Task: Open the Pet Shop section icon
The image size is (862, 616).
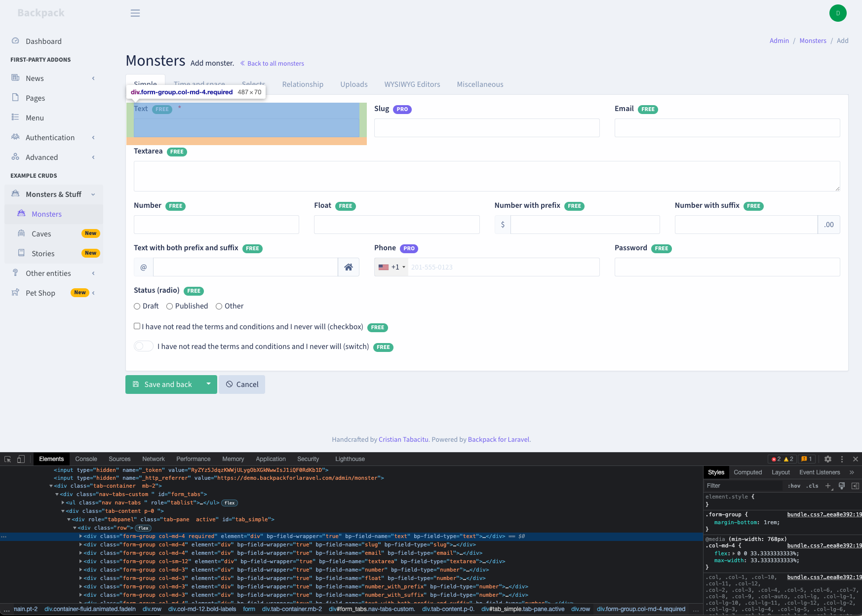Action: (15, 293)
